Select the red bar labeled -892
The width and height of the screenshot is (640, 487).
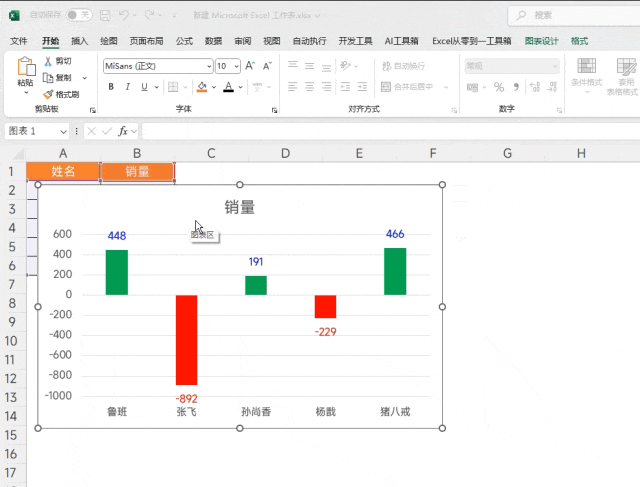pyautogui.click(x=187, y=340)
